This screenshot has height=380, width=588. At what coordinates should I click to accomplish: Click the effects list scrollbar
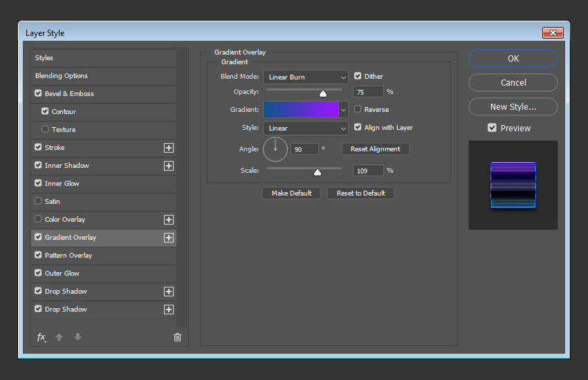[x=182, y=189]
